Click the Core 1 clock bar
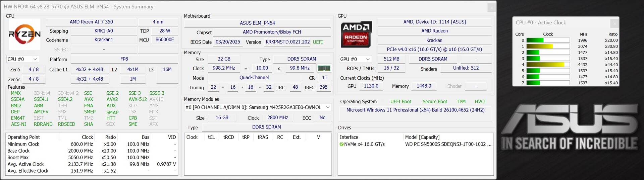The width and height of the screenshot is (644, 180). pyautogui.click(x=548, y=47)
